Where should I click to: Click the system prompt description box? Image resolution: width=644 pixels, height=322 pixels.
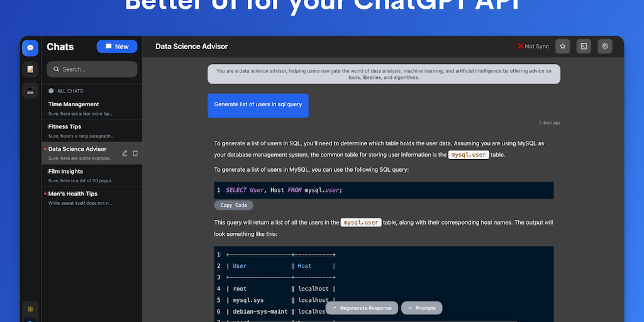point(384,74)
